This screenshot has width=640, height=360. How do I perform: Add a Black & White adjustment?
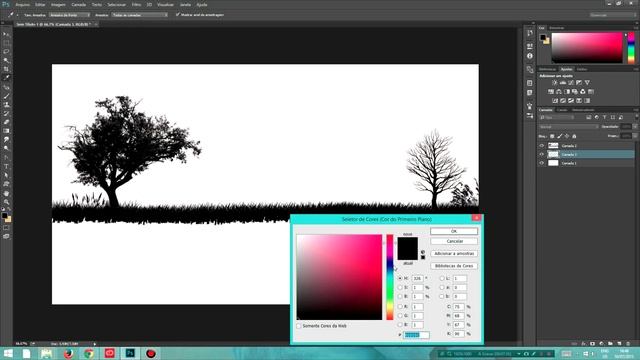(x=567, y=92)
